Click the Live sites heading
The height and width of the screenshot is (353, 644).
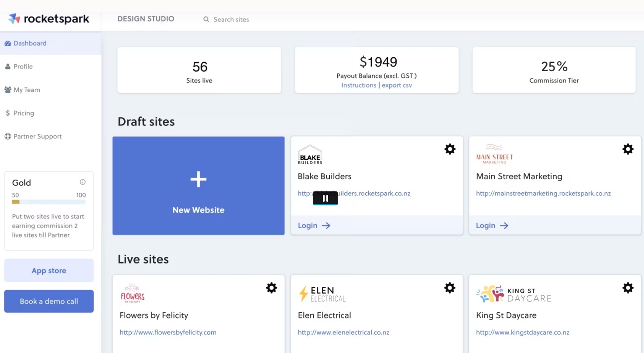(143, 259)
